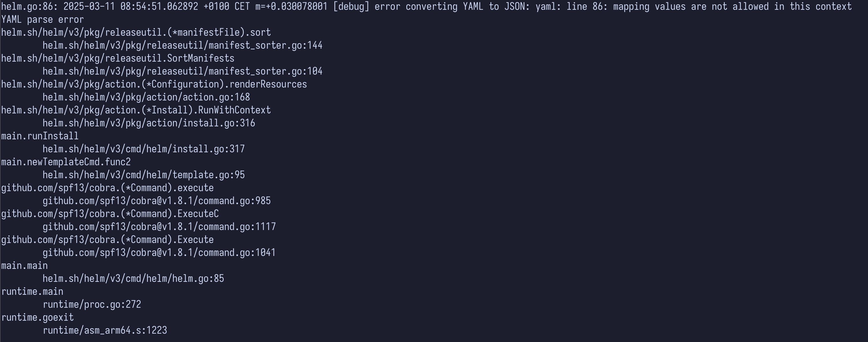The height and width of the screenshot is (342, 868).
Task: Click the manifest_sorter.go:144 file reference
Action: [x=182, y=45]
